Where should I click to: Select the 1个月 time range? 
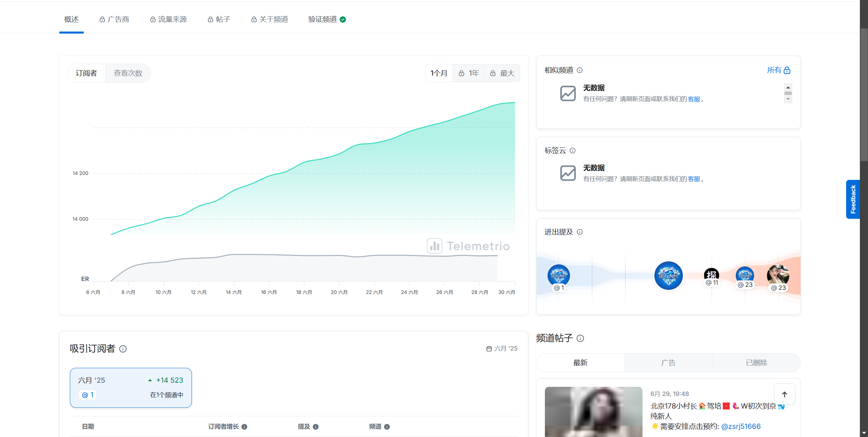[439, 73]
